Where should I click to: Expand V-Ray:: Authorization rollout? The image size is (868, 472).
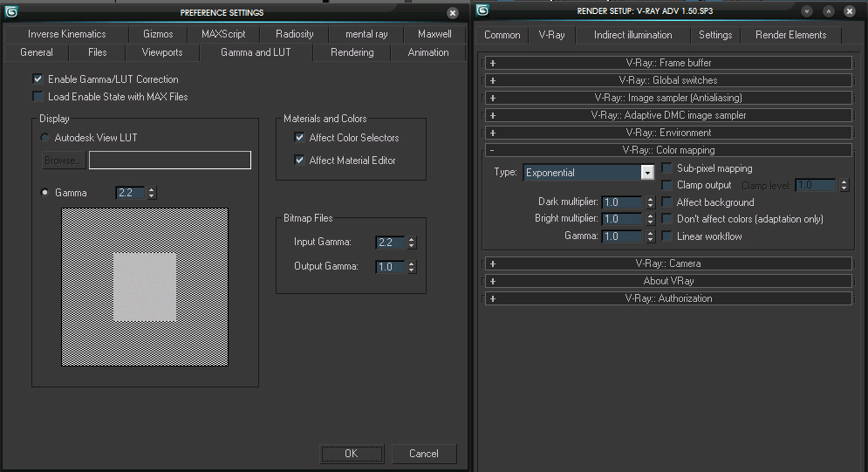click(668, 298)
